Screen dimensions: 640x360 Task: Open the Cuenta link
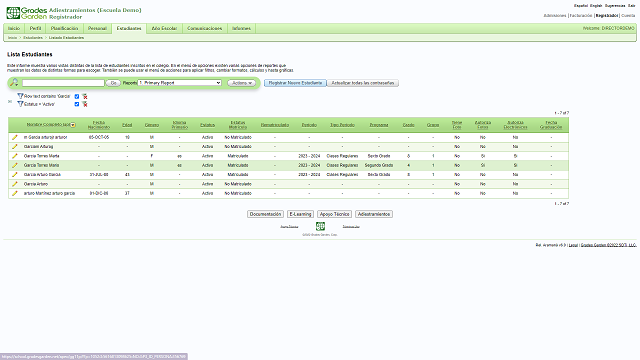point(628,16)
